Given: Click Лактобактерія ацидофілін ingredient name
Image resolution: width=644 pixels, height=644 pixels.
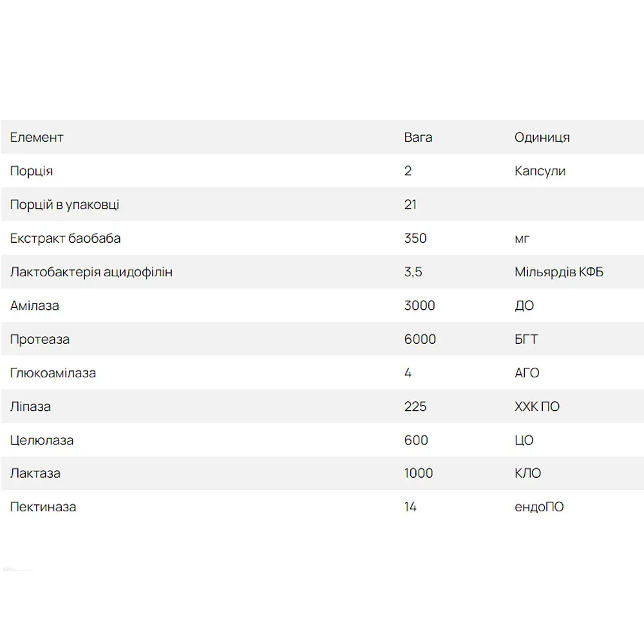Looking at the screenshot, I should tap(91, 272).
